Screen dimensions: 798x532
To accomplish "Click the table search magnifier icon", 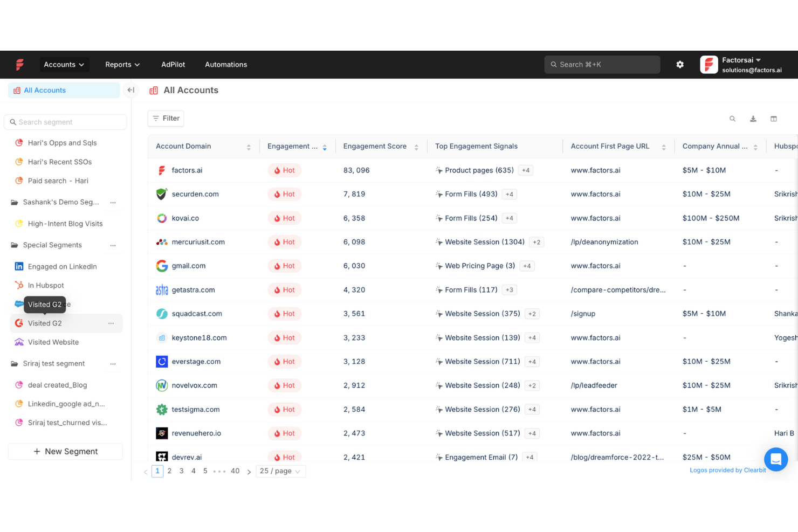I will coord(732,119).
